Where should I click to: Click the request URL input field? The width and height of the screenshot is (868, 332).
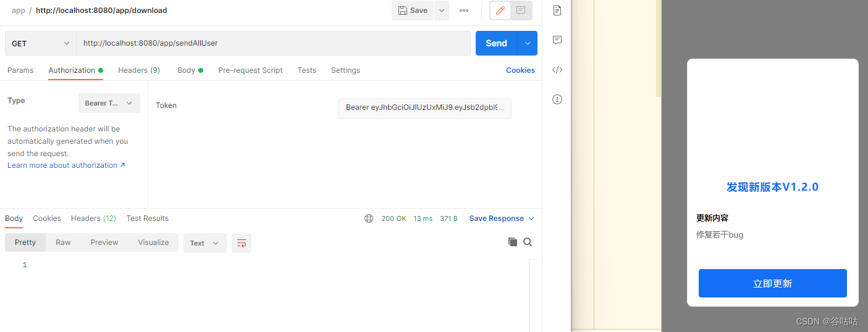[273, 43]
